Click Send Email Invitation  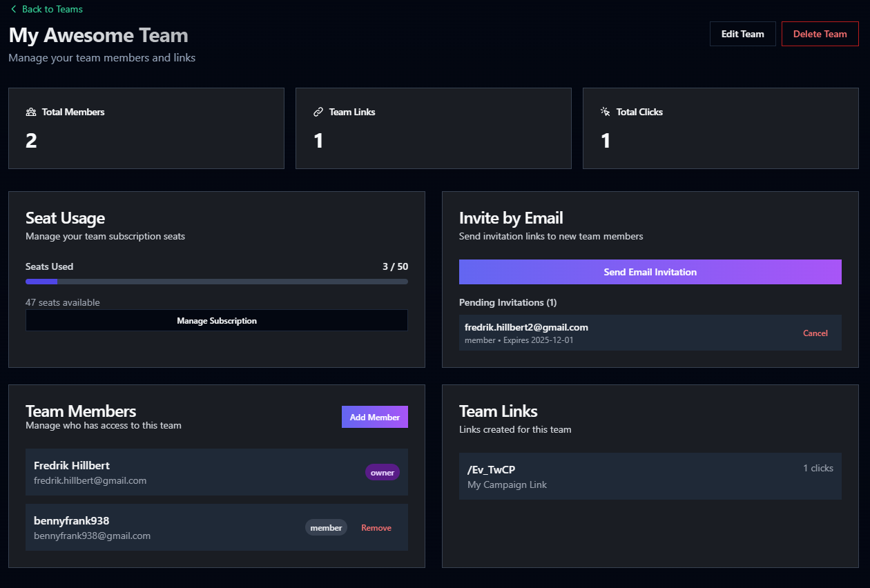(x=650, y=271)
